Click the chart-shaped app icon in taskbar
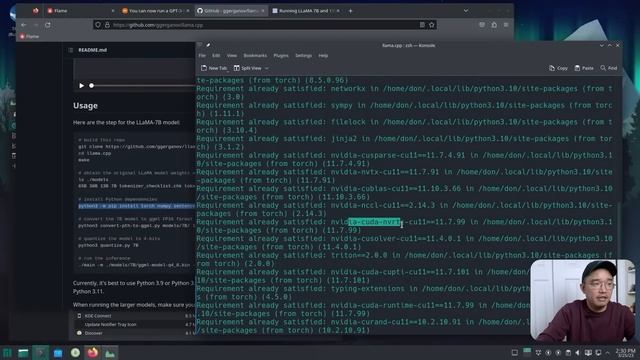Image resolution: width=640 pixels, height=360 pixels. [110, 353]
